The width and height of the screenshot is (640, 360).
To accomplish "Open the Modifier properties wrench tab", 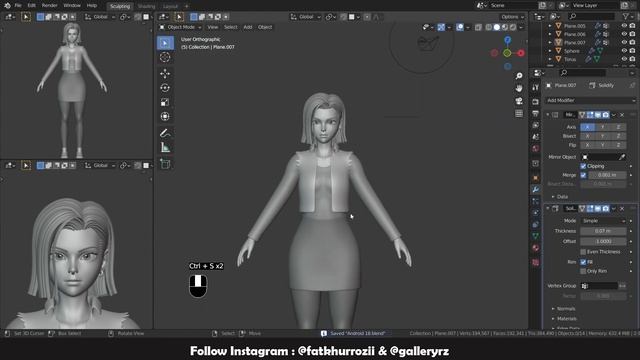I will point(536,190).
